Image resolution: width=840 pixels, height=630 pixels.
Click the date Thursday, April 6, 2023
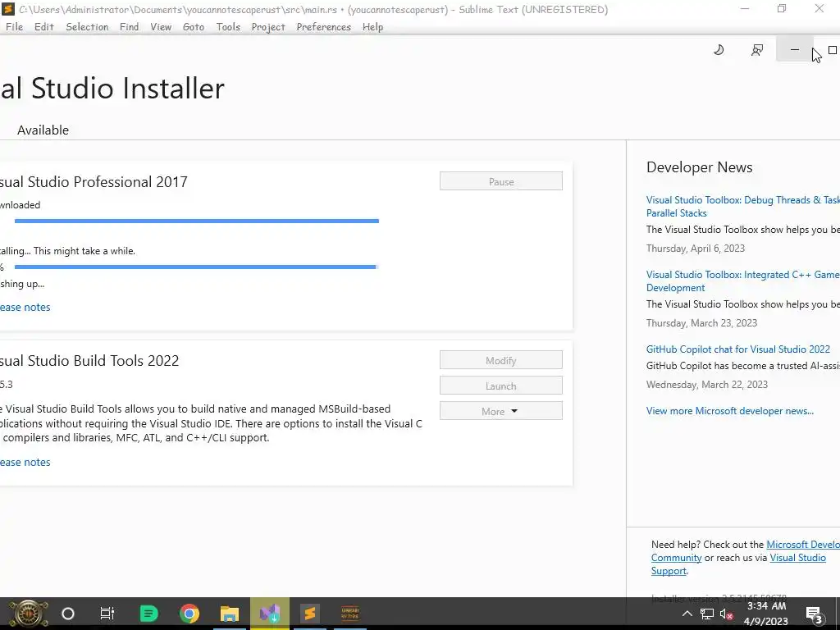point(696,248)
